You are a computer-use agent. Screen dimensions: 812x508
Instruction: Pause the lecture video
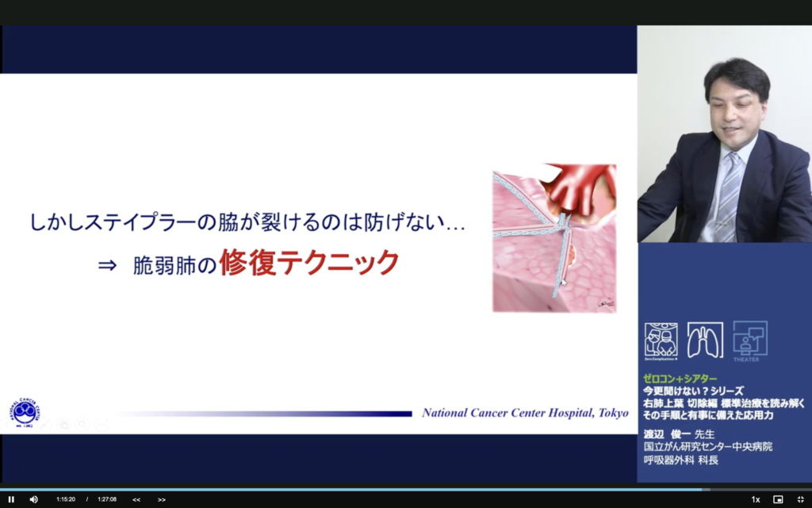(11, 499)
